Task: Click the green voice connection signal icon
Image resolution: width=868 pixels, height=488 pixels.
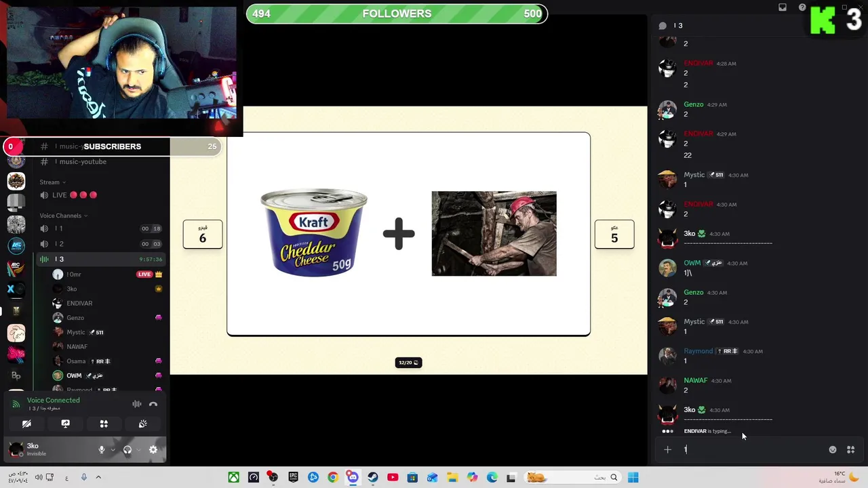Action: coord(18,404)
